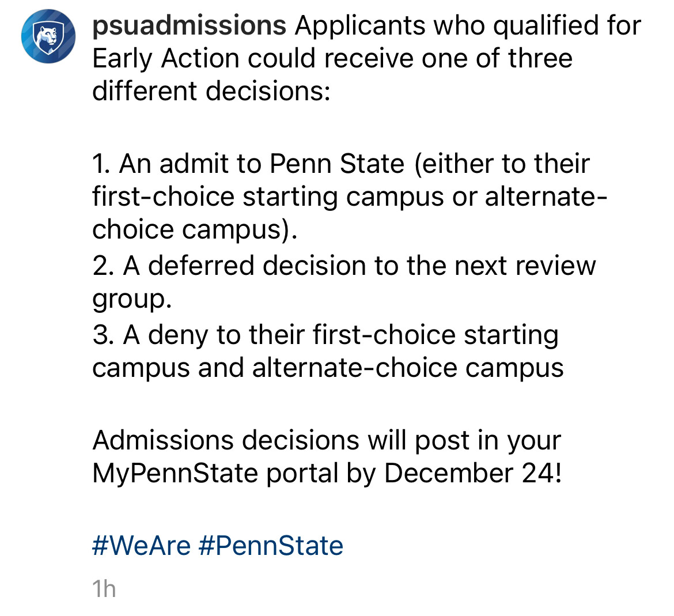Click the 'December 24!' text
The height and width of the screenshot is (616, 674).
(x=473, y=473)
